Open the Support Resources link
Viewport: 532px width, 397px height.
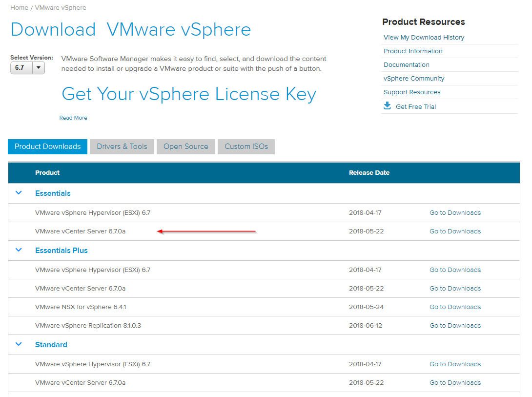412,92
